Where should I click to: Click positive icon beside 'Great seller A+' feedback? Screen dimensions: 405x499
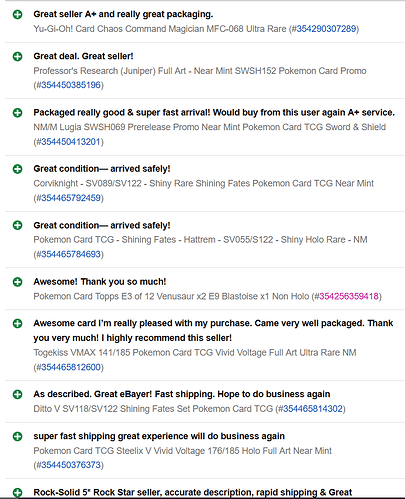[x=17, y=14]
